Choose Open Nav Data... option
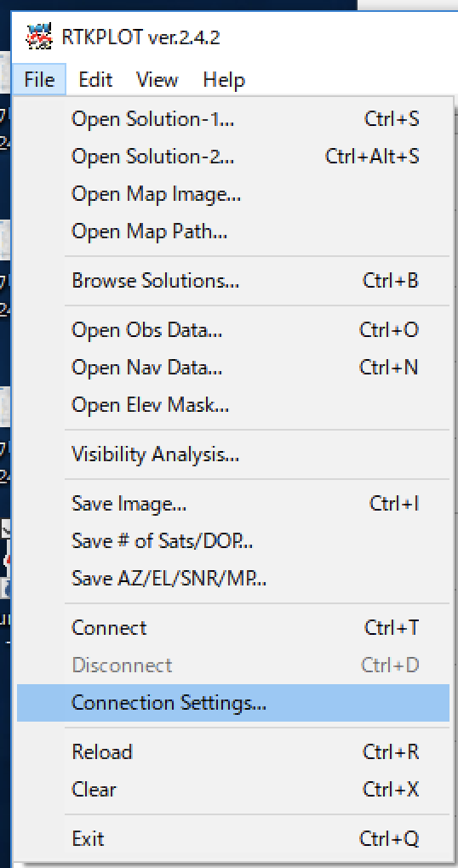Image resolution: width=458 pixels, height=868 pixels. click(x=233, y=368)
